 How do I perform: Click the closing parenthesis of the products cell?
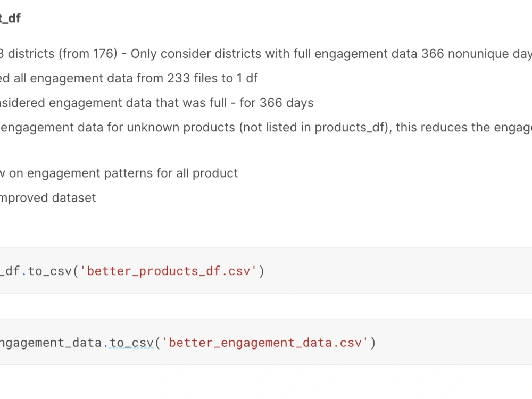click(x=261, y=271)
